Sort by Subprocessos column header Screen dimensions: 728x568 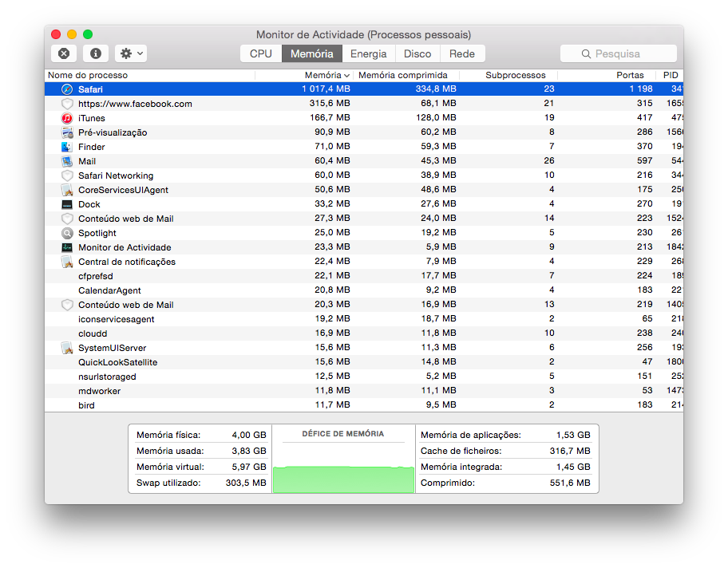pos(508,75)
